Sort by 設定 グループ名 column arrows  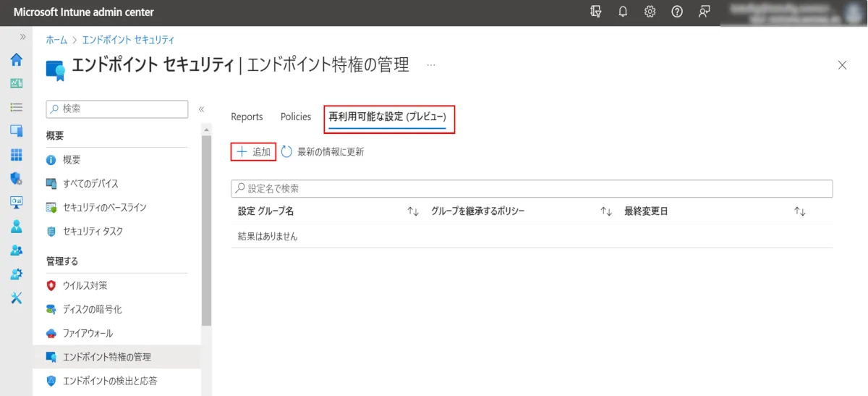413,211
